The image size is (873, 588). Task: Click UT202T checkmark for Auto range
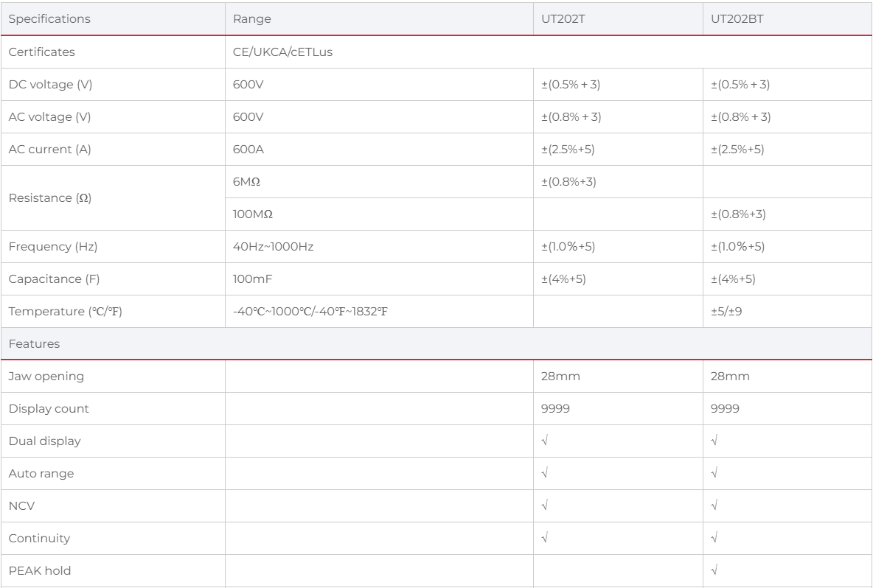[544, 473]
